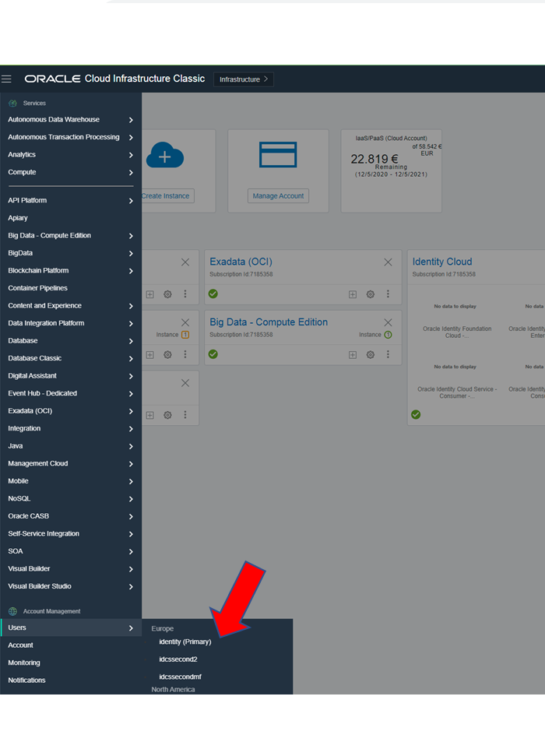Click the Infrastructure breadcrumb button
545x756 pixels.
(x=244, y=79)
